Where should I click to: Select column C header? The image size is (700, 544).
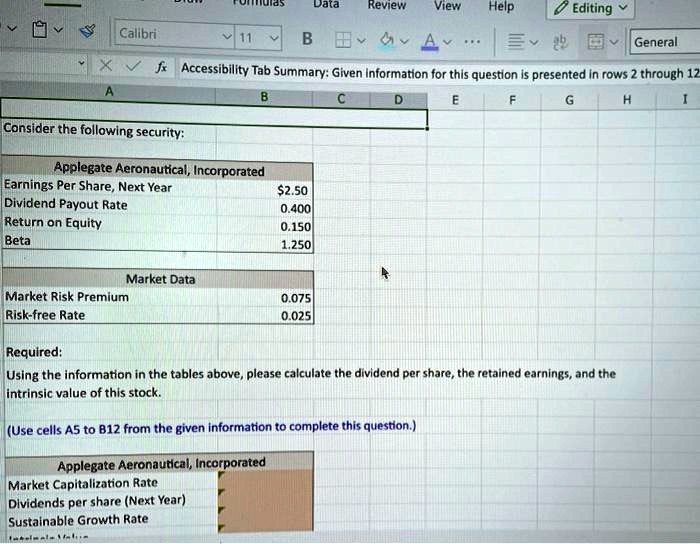341,99
